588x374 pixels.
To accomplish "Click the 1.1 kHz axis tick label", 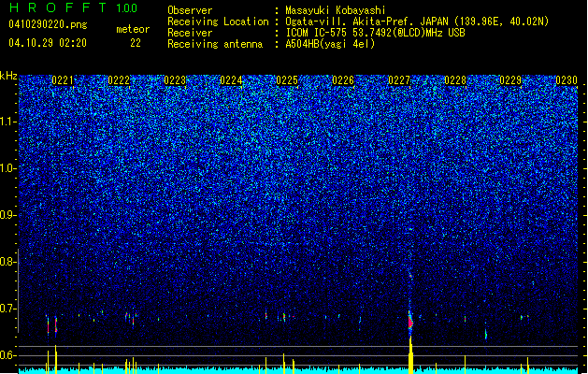I will coord(8,122).
